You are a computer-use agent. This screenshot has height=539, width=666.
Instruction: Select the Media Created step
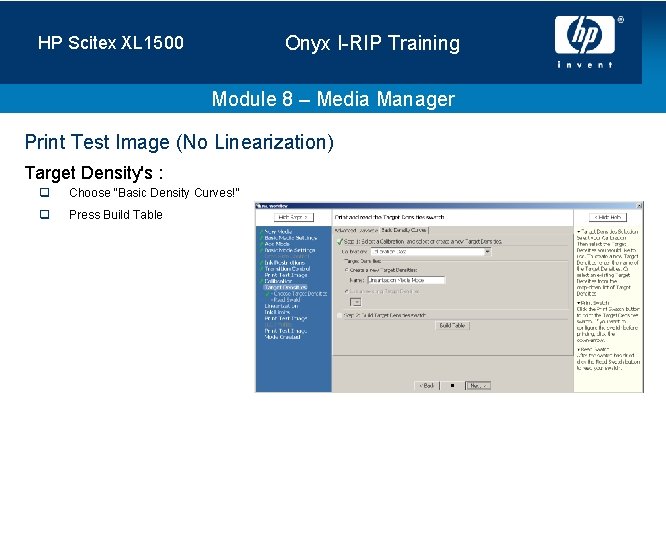pyautogui.click(x=282, y=337)
